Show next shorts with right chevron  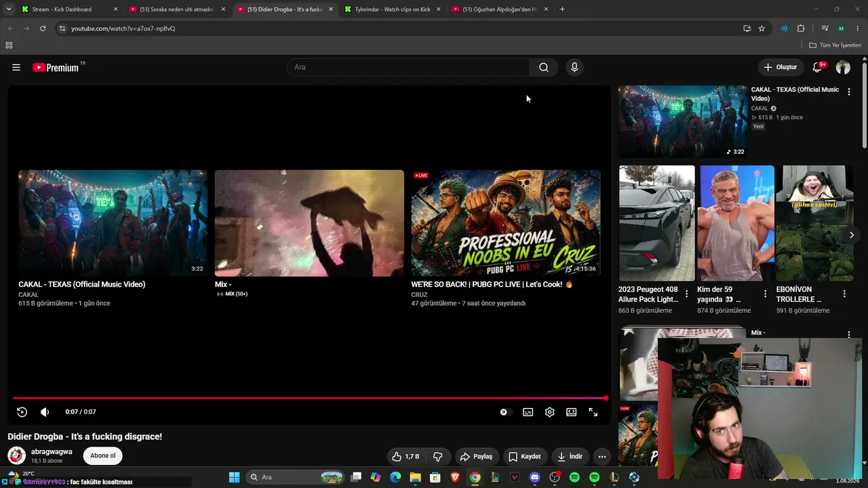point(852,235)
